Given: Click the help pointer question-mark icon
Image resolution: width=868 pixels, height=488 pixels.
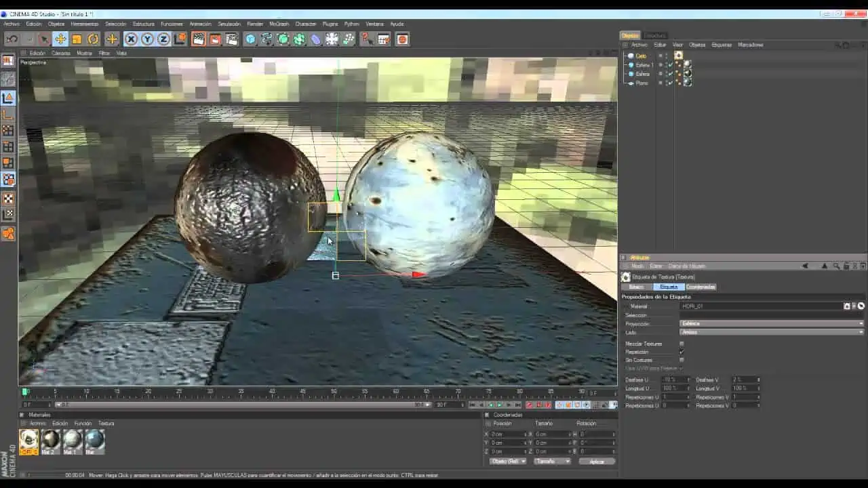Looking at the screenshot, I should 367,39.
